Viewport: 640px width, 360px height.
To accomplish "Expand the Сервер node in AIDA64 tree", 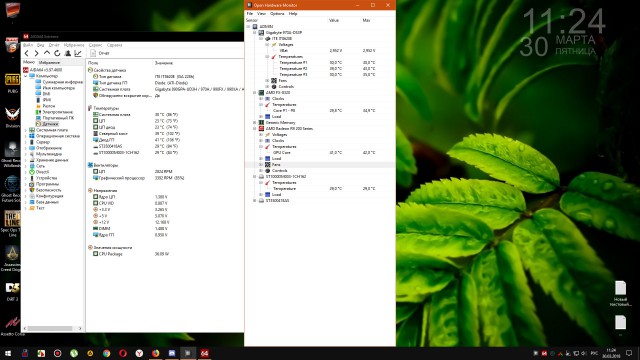I will pyautogui.click(x=26, y=142).
